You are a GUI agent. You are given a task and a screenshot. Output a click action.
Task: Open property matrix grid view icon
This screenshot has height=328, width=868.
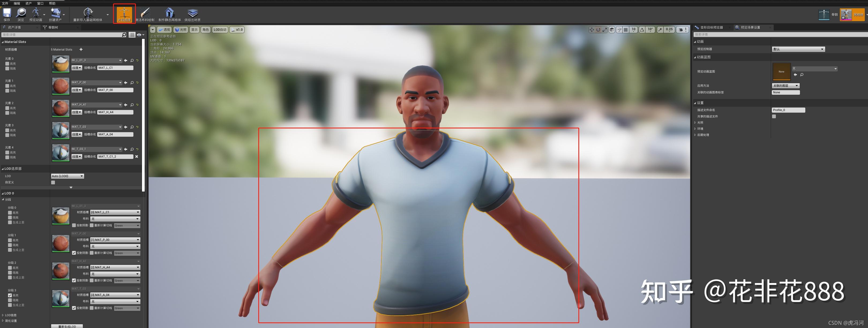(132, 35)
